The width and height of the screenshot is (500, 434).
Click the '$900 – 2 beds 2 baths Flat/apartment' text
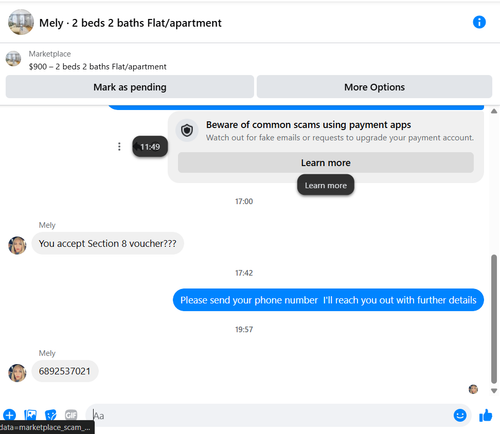(97, 67)
